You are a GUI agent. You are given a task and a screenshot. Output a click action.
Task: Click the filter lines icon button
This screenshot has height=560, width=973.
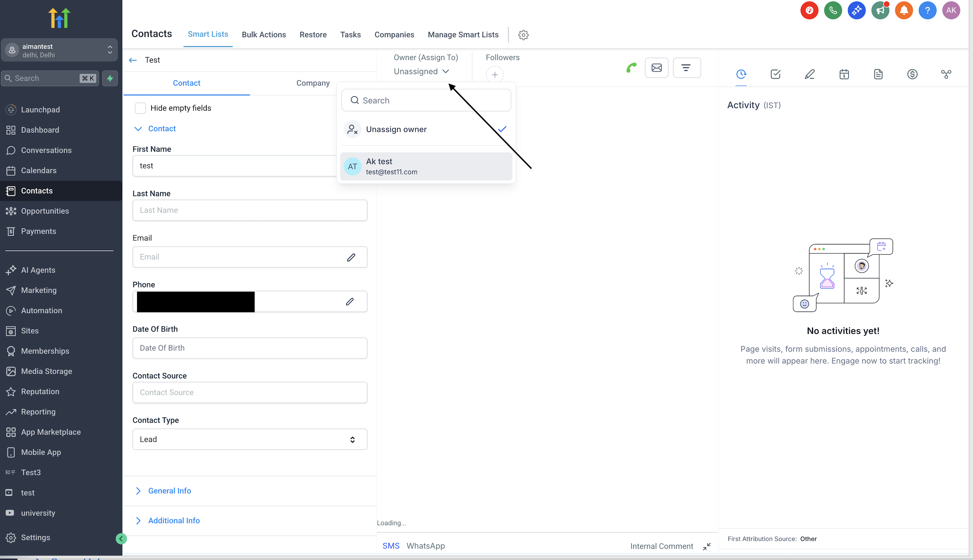[x=686, y=68]
